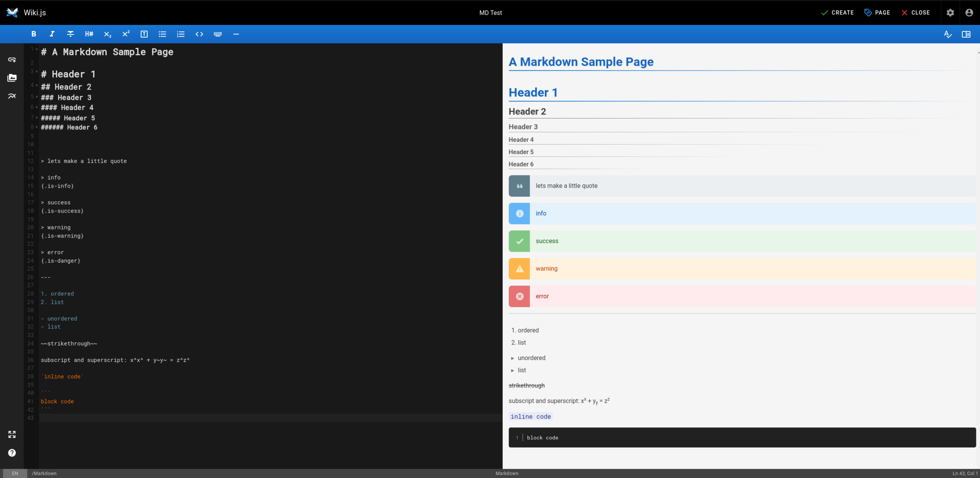This screenshot has width=980, height=478.
Task: Click the Bold formatting icon
Action: [x=33, y=34]
